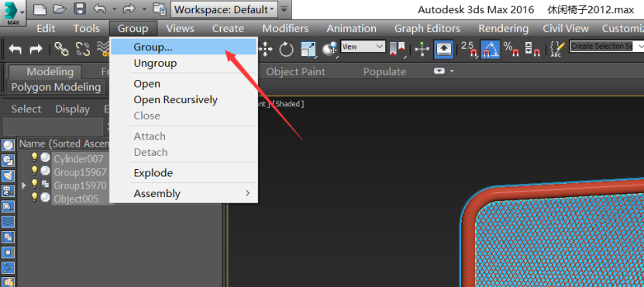This screenshot has height=287, width=644.
Task: Select Object005 in the scene list
Action: coord(76,199)
